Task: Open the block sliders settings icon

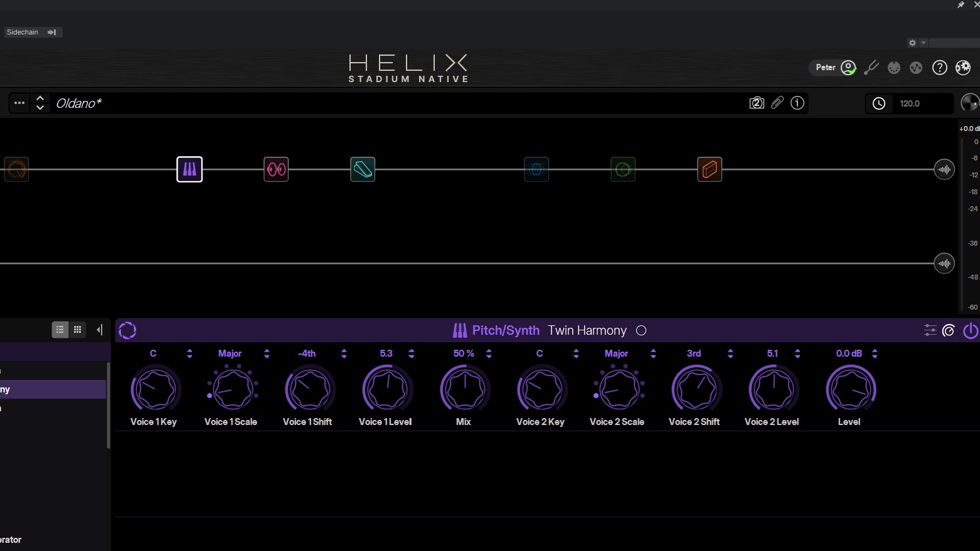Action: (930, 330)
